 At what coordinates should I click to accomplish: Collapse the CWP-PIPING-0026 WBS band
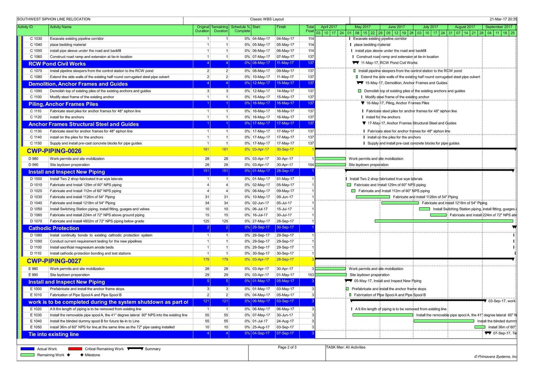click(x=54, y=151)
